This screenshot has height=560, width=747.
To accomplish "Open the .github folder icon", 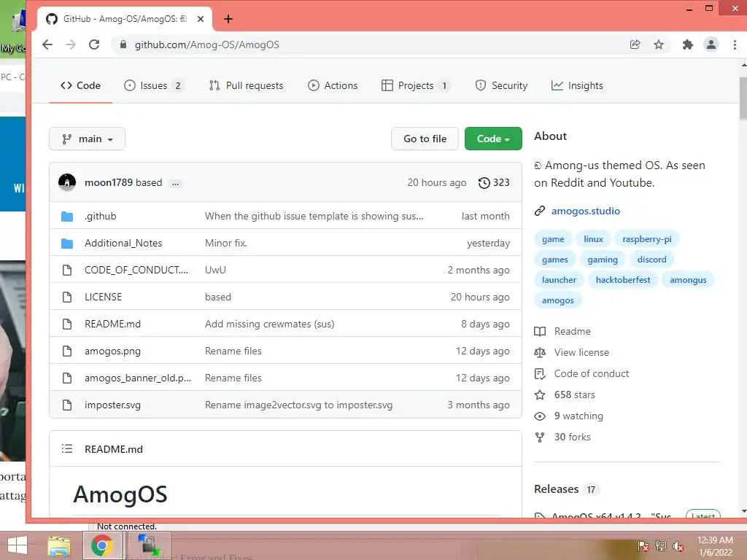I will point(67,216).
